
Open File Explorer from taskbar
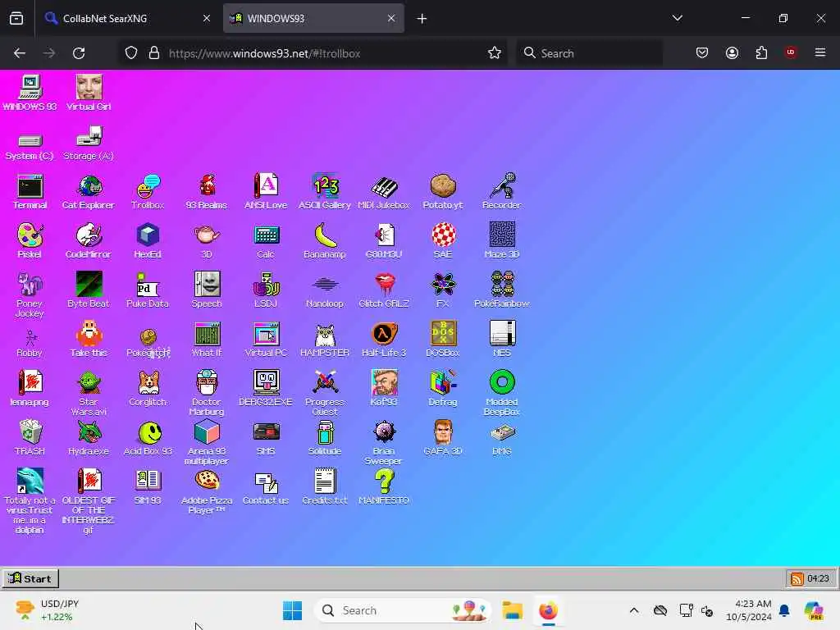(512, 610)
